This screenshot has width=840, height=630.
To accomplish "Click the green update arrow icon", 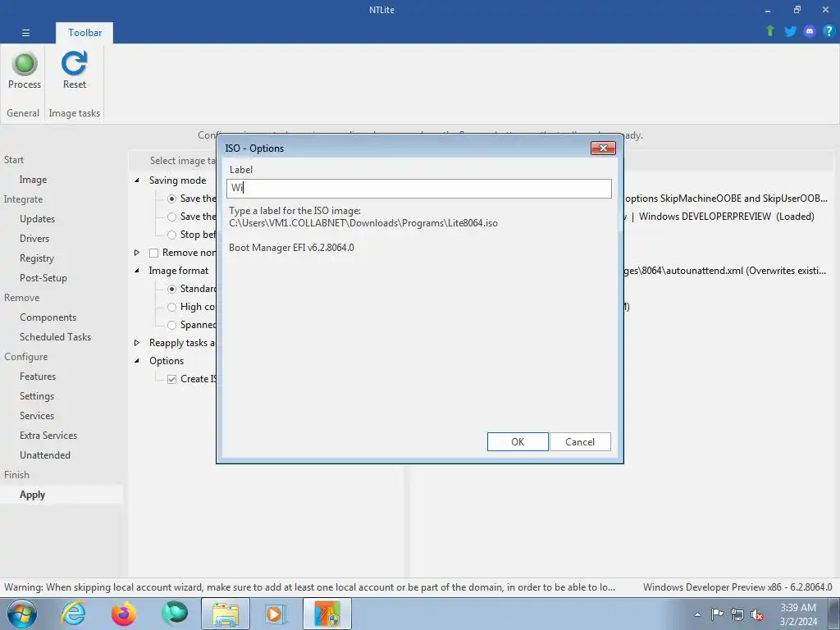I will pos(770,31).
